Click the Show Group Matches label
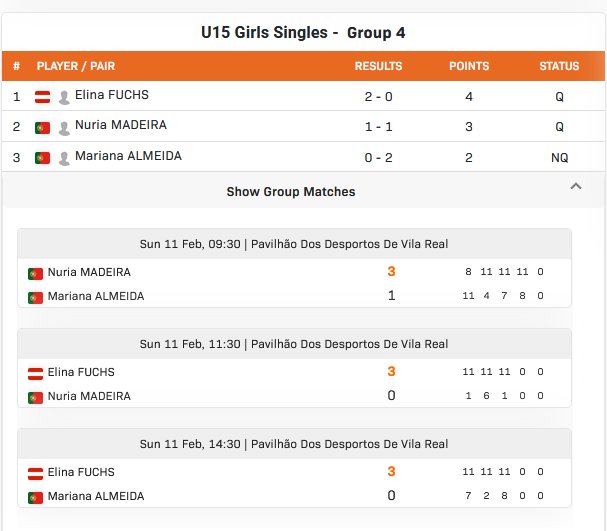Screen dimensions: 607x531 tap(291, 192)
